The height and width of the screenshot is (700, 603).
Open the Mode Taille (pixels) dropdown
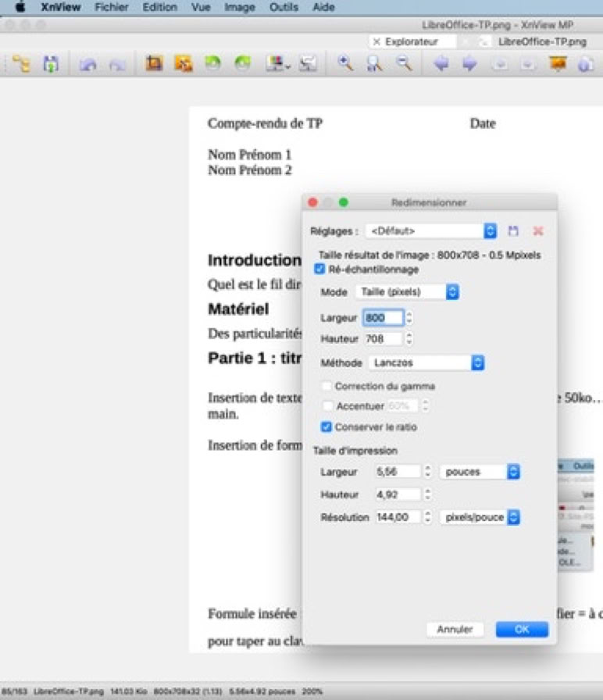(406, 291)
